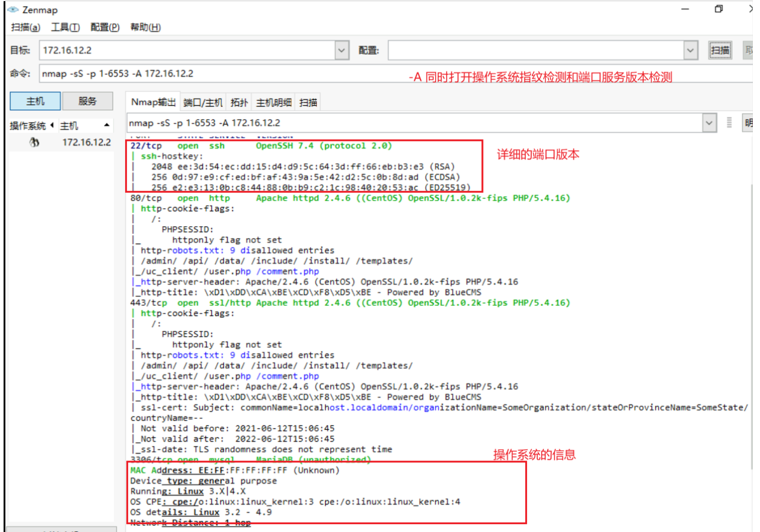Sort host list by 主机 column header
Viewport: 760px width, 532px height.
pos(69,126)
